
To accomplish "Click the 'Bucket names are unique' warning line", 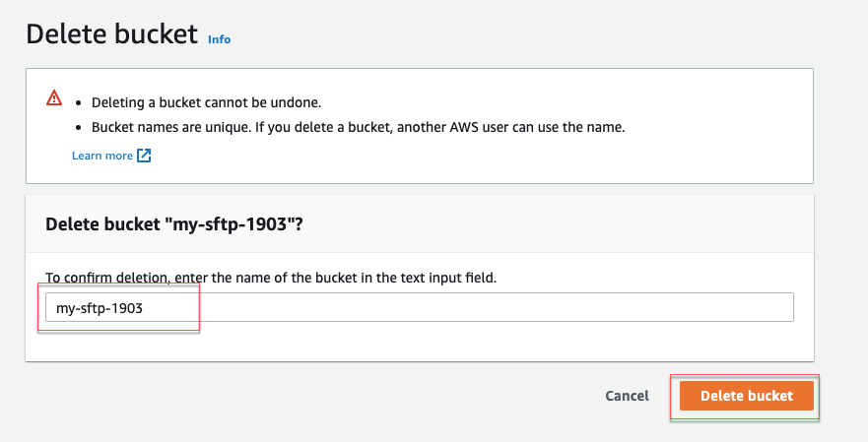I will point(359,127).
